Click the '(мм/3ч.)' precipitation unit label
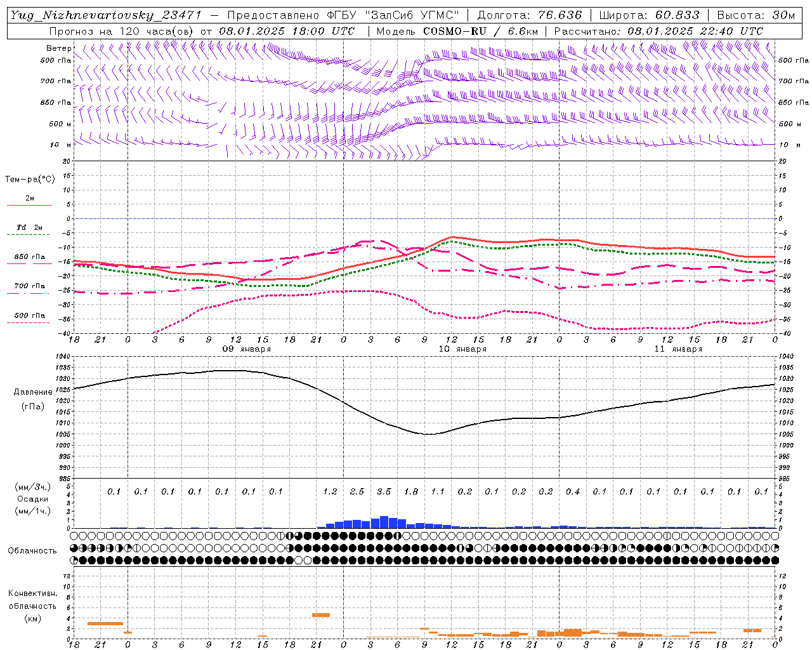The image size is (812, 650). pyautogui.click(x=32, y=487)
